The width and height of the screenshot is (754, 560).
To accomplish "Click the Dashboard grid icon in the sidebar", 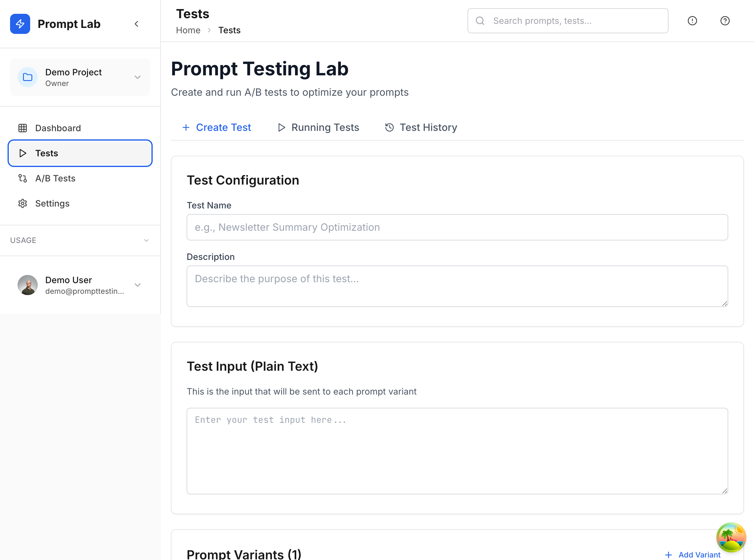I will (23, 128).
